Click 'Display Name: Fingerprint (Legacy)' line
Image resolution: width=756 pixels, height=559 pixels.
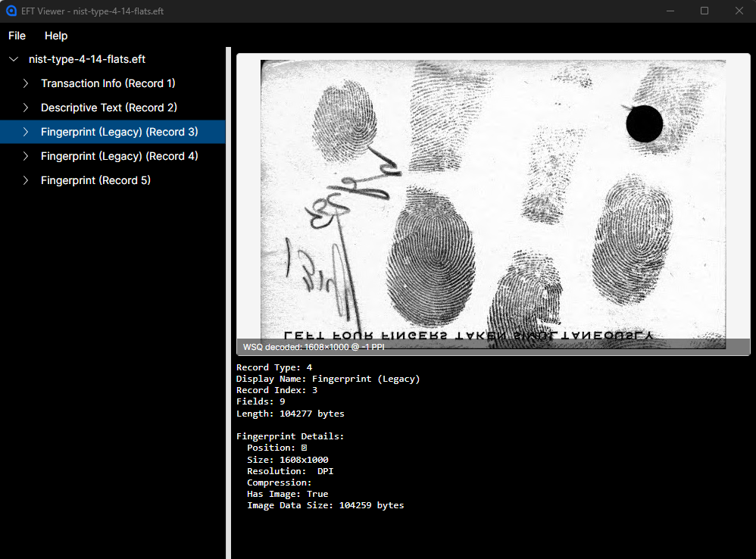pos(328,379)
